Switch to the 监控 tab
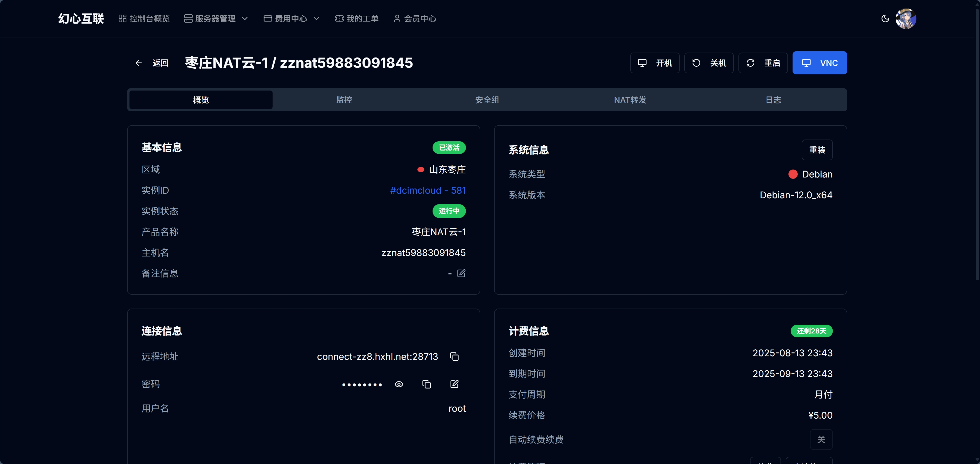The image size is (980, 464). (344, 100)
